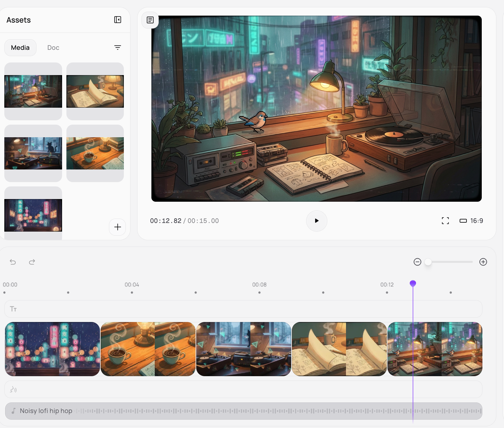Click the purple playhead marker
Viewport: 504px width, 428px height.
click(413, 283)
